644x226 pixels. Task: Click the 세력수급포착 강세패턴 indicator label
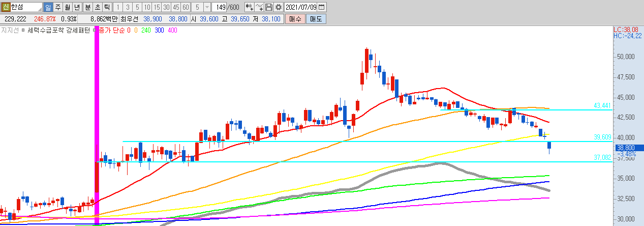(x=59, y=31)
